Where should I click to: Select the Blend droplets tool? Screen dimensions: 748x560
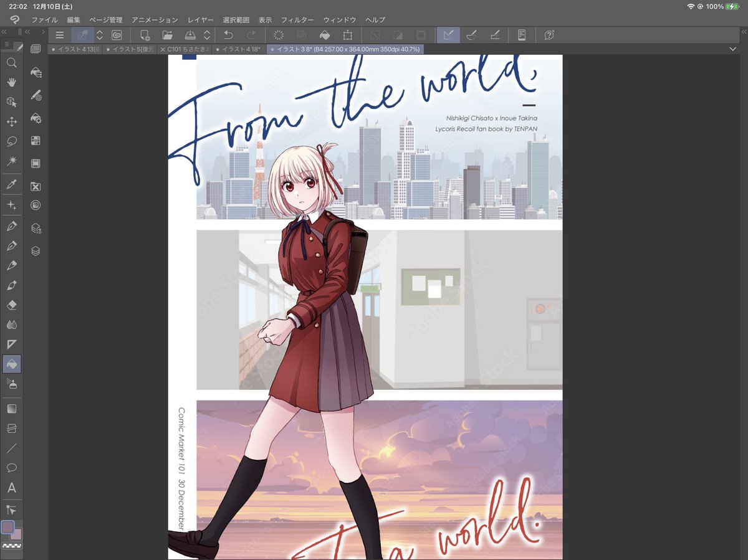point(11,325)
